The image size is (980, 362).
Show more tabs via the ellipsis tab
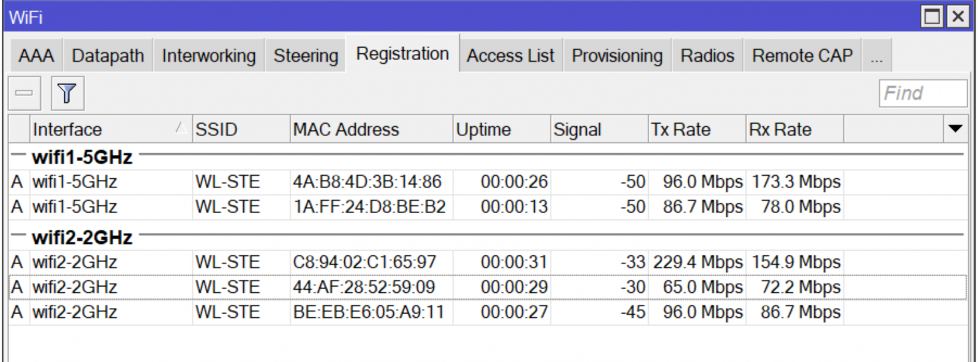[876, 56]
